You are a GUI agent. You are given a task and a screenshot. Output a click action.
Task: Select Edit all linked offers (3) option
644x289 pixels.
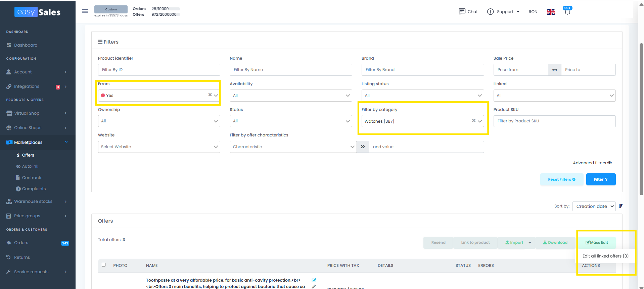click(x=605, y=256)
